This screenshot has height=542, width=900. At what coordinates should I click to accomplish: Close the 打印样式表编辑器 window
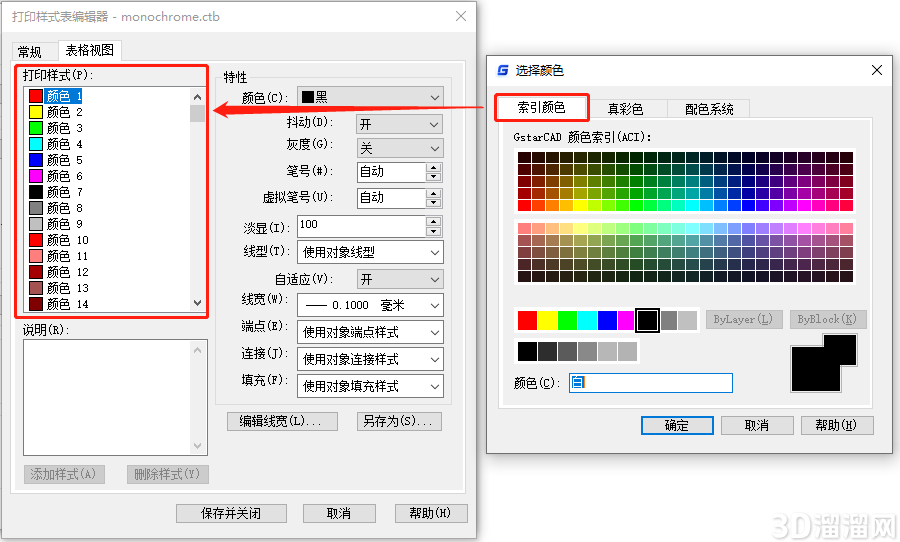coord(460,16)
